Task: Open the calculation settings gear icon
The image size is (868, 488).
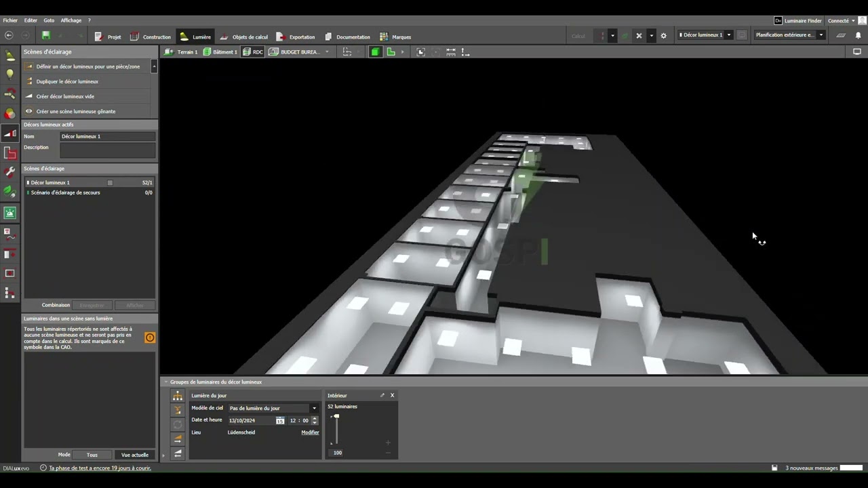Action: click(x=663, y=36)
